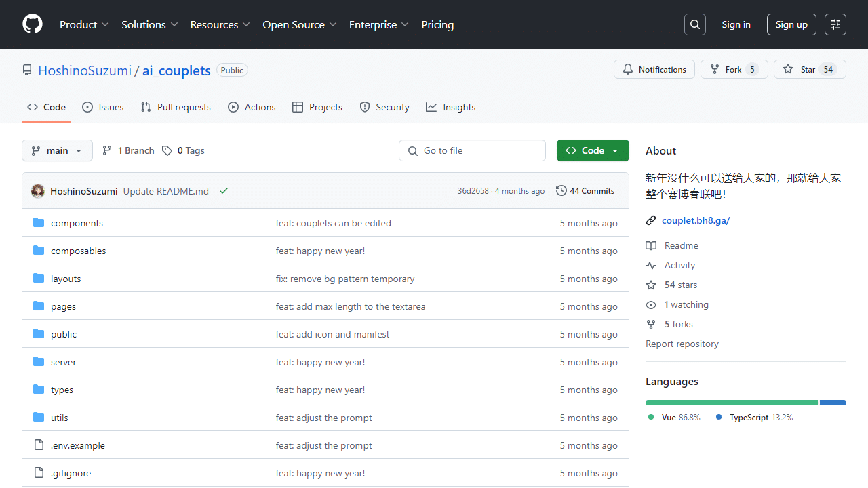The height and width of the screenshot is (488, 868).
Task: Expand the Resources menu
Action: [220, 24]
